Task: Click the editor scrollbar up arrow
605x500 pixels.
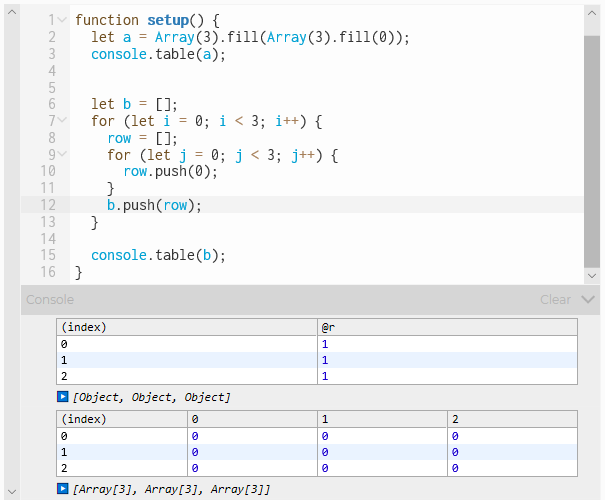Action: tap(591, 13)
